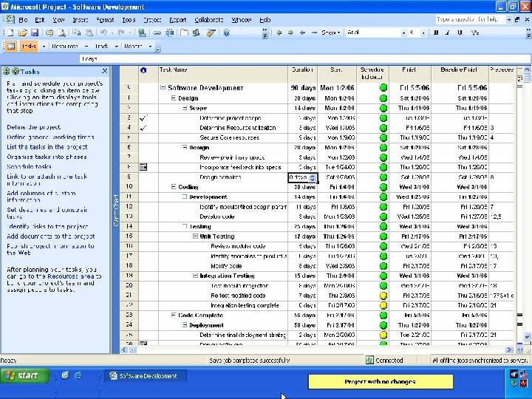
Task: Click the Windows Start button
Action: click(24, 375)
